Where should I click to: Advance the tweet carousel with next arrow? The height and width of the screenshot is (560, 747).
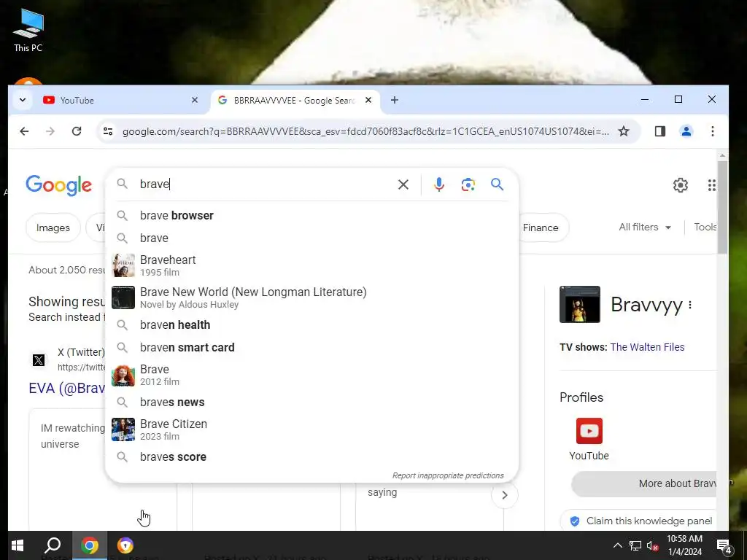505,495
